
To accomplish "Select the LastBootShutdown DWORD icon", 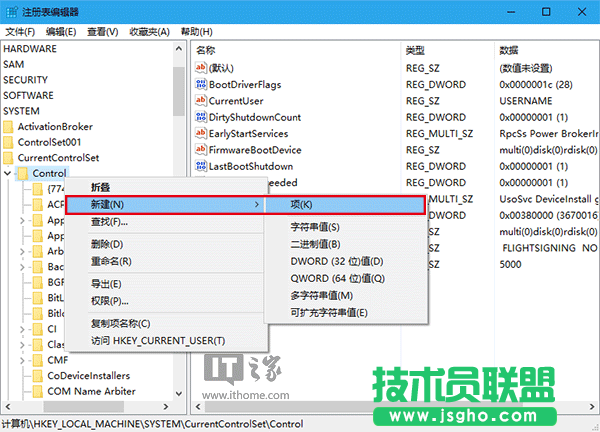I will pyautogui.click(x=201, y=166).
